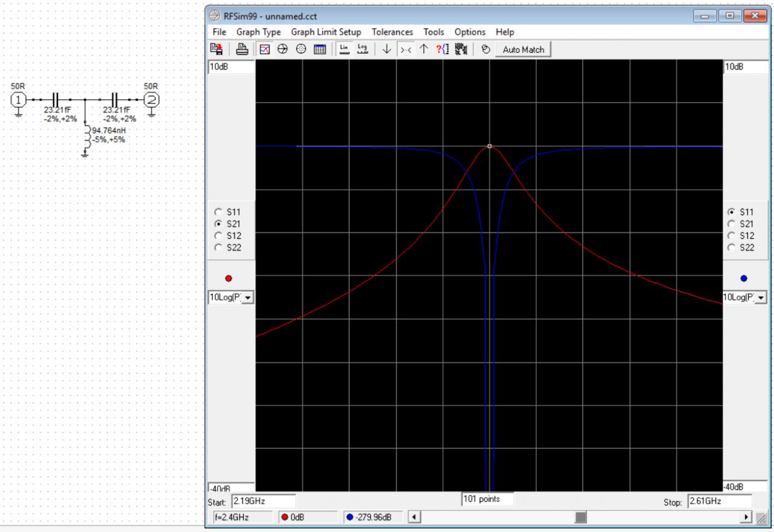Select S12 for the right (blue) trace
The image size is (774, 532).
pos(732,235)
